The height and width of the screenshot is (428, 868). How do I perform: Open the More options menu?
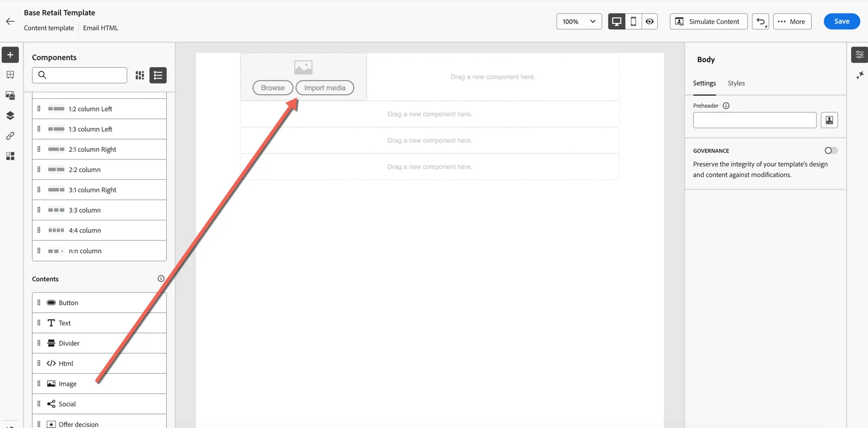point(792,21)
